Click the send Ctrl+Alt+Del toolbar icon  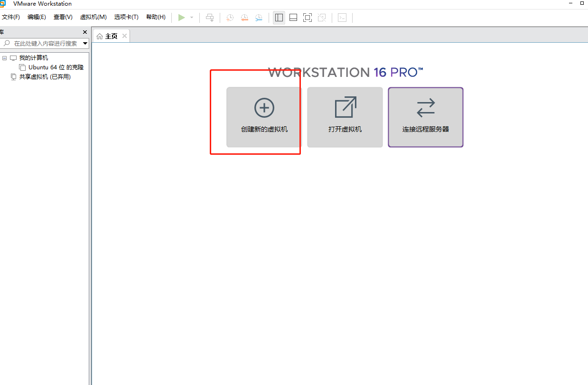pos(210,18)
